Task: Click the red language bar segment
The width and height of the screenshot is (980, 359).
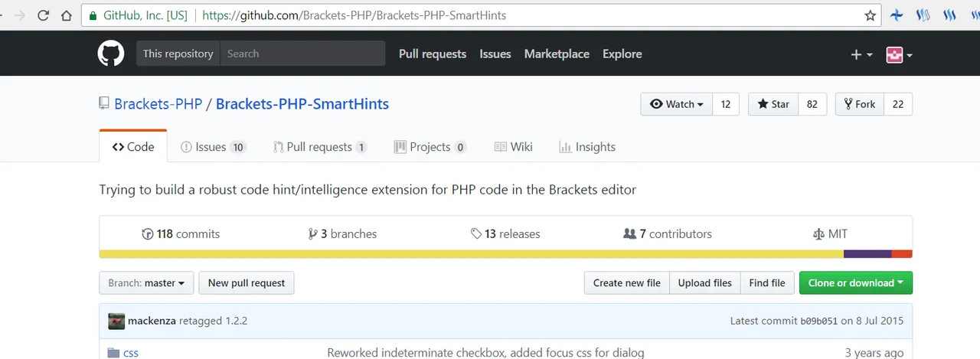Action: click(902, 254)
